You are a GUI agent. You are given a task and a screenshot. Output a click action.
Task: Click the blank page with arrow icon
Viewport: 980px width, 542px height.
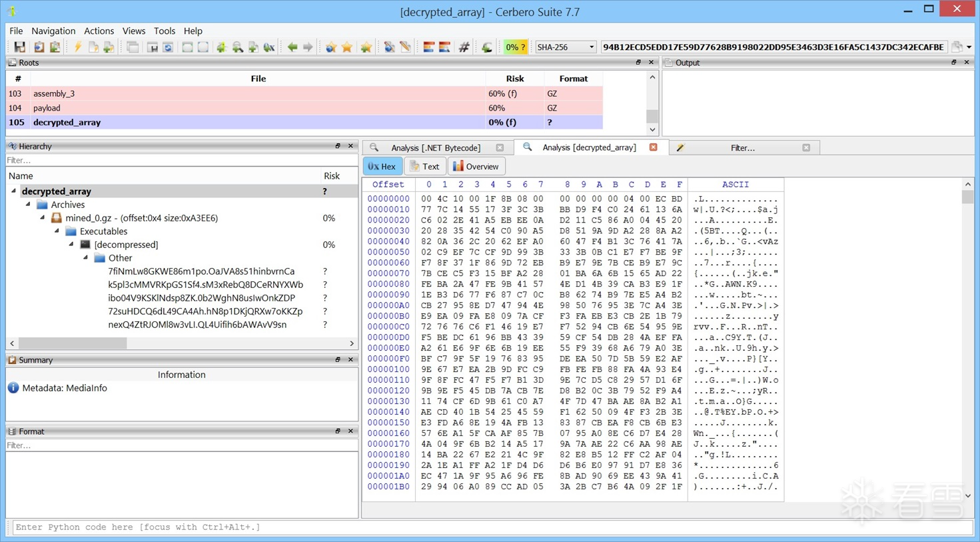point(93,47)
